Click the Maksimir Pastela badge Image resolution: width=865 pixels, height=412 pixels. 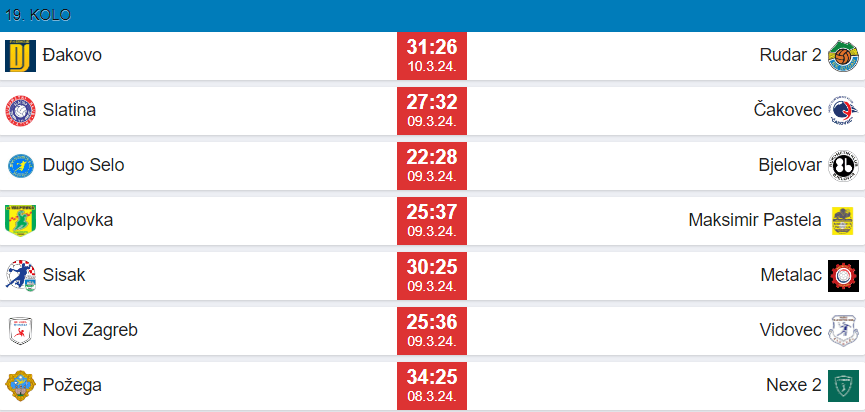843,220
